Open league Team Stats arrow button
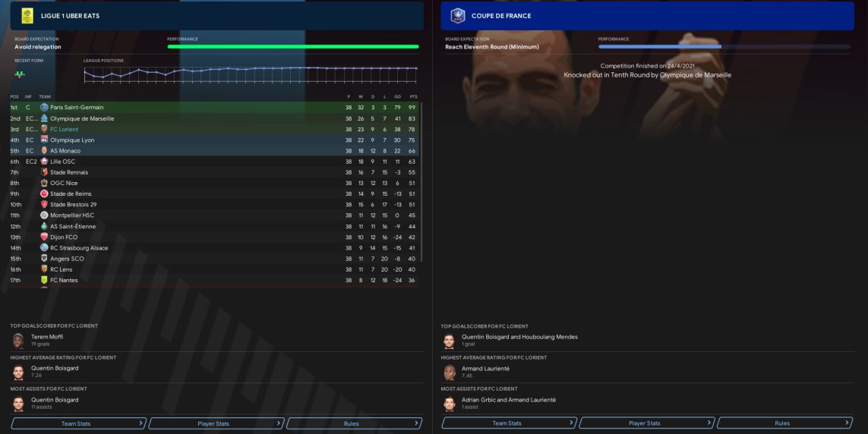This screenshot has height=434, width=868. 79,423
